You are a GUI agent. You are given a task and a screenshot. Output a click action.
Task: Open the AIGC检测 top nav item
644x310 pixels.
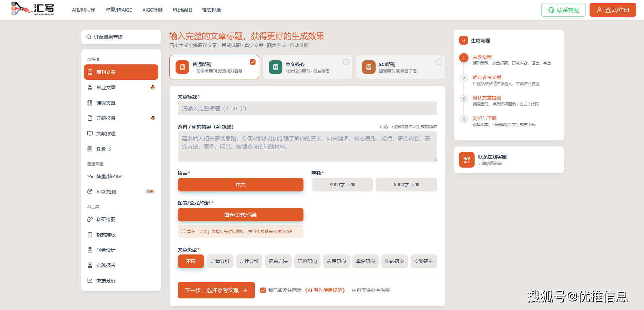(152, 10)
